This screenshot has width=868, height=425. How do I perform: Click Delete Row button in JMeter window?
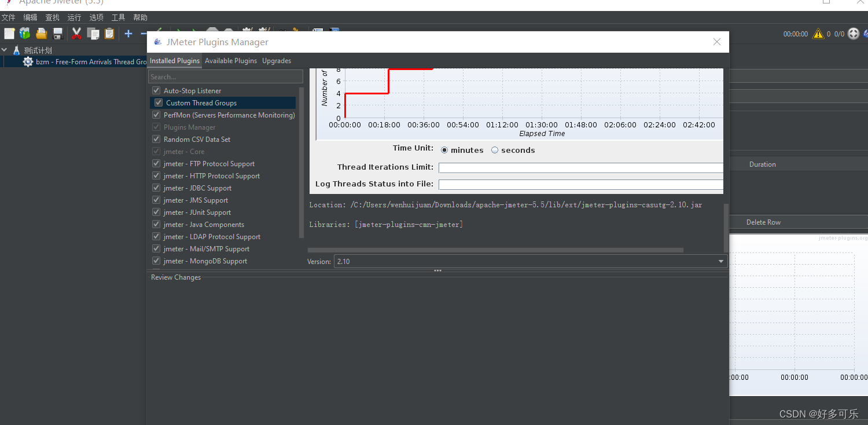click(763, 222)
